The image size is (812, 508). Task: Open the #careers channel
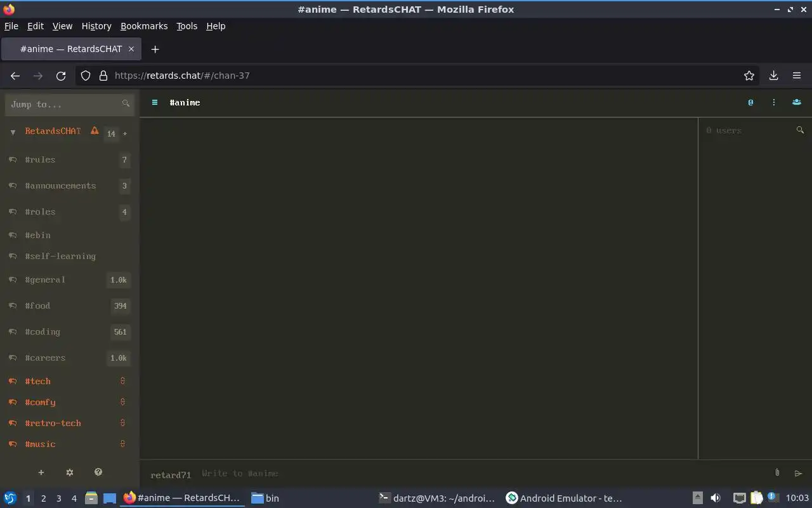pyautogui.click(x=70, y=358)
